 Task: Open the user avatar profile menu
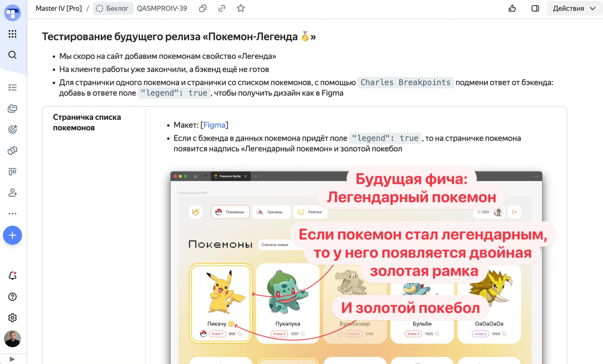[12, 338]
